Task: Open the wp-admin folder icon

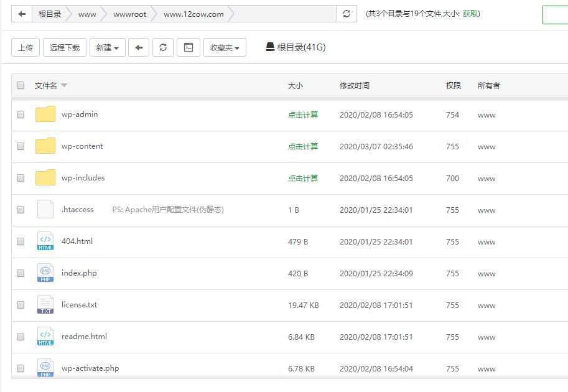Action: click(x=45, y=114)
